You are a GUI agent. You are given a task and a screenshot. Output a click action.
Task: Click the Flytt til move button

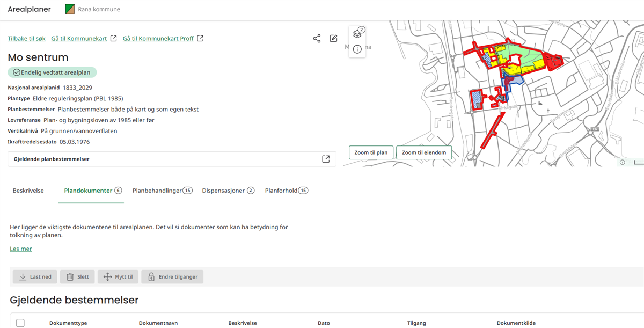pos(118,277)
